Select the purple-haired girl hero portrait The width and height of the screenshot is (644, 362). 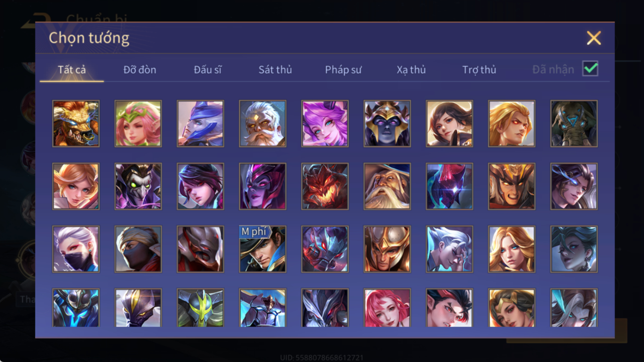coord(325,124)
